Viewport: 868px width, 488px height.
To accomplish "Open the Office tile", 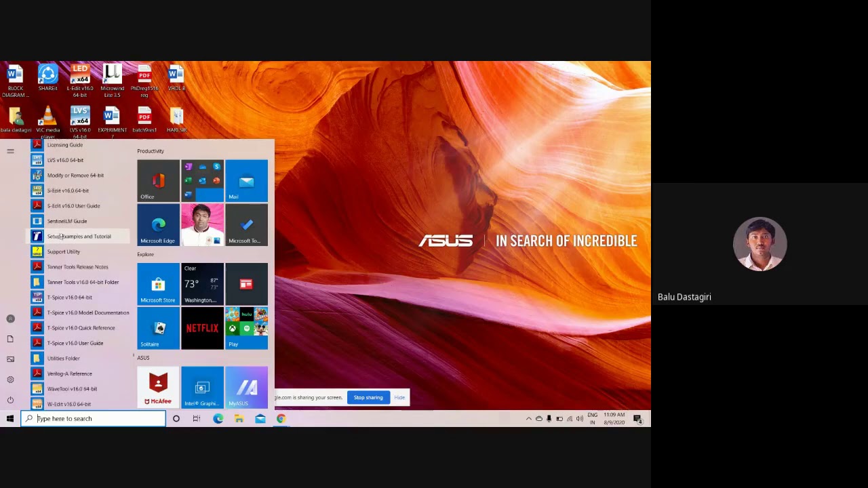I will click(x=158, y=181).
